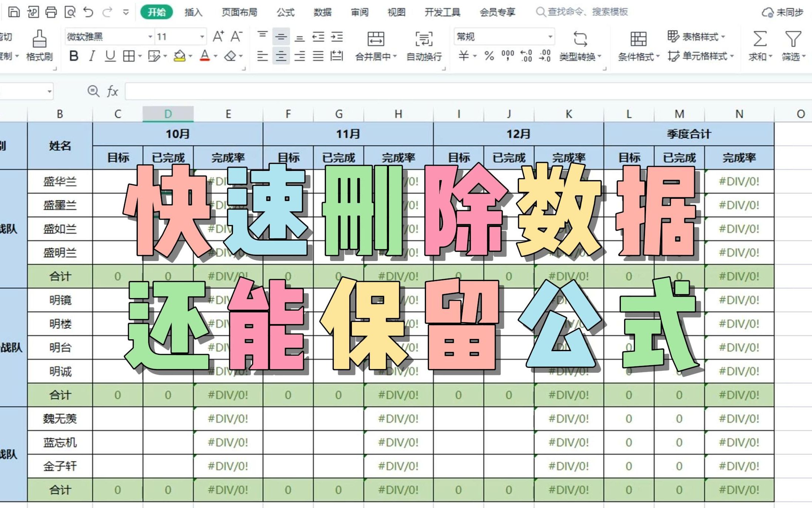Switch to the 插入 ribbon tab
The image size is (812, 508).
(x=193, y=12)
